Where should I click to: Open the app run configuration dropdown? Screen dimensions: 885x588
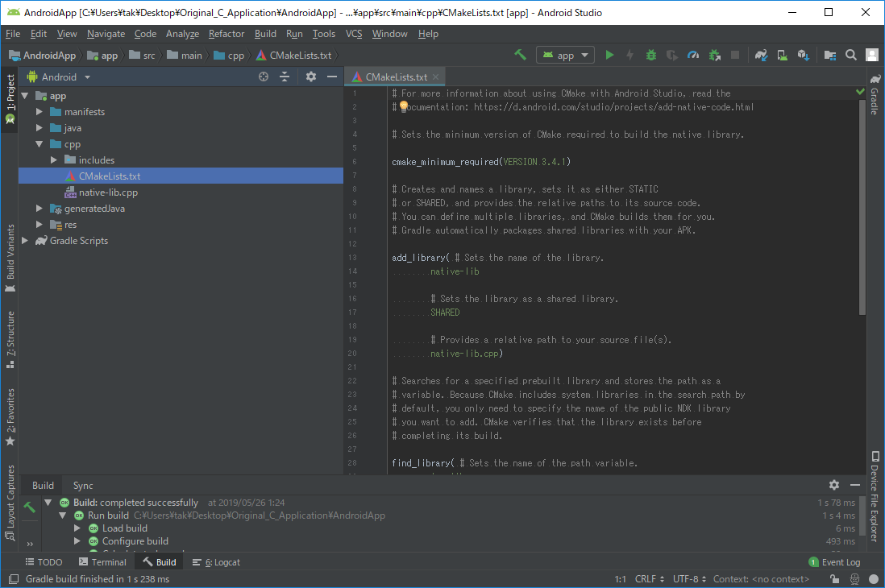click(x=565, y=55)
